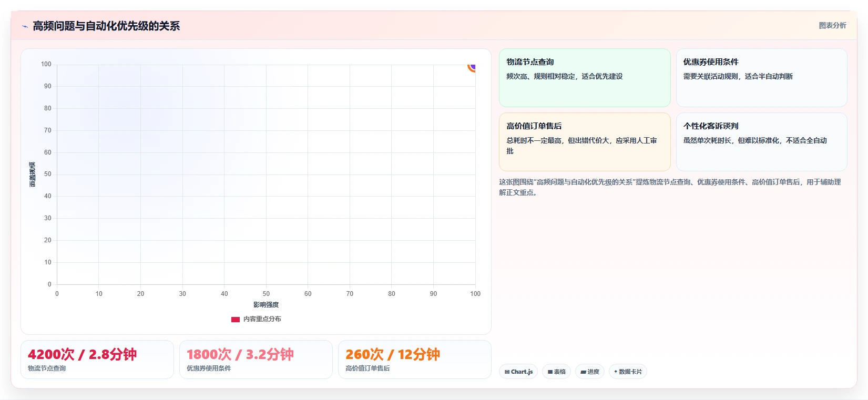Click the text 总耗时不一定最高，但出错代价大
Viewport: 868px width, 400px height.
(x=557, y=140)
